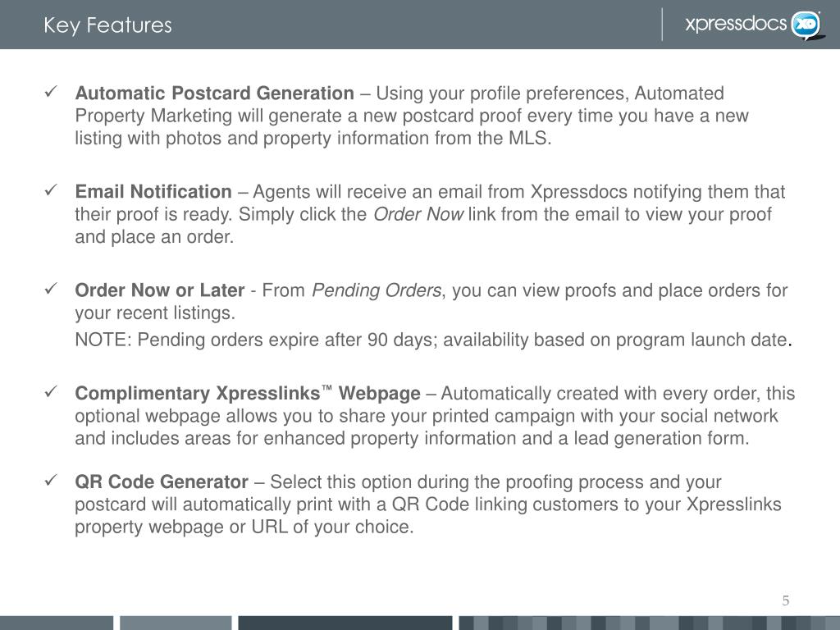The height and width of the screenshot is (630, 840).
Task: Click checkmark beside Complimentary Xpresslinks Webpage
Action: (x=52, y=392)
